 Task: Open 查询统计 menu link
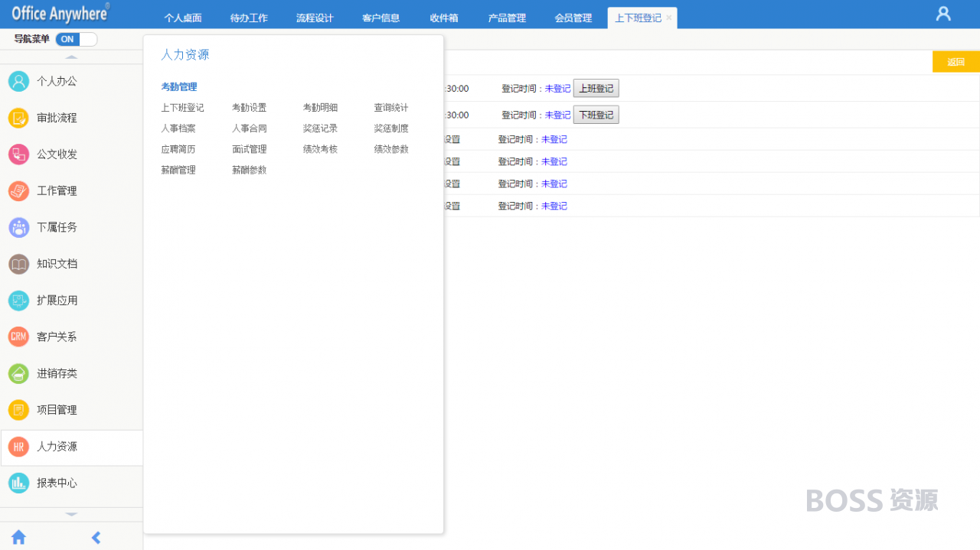[x=391, y=108]
